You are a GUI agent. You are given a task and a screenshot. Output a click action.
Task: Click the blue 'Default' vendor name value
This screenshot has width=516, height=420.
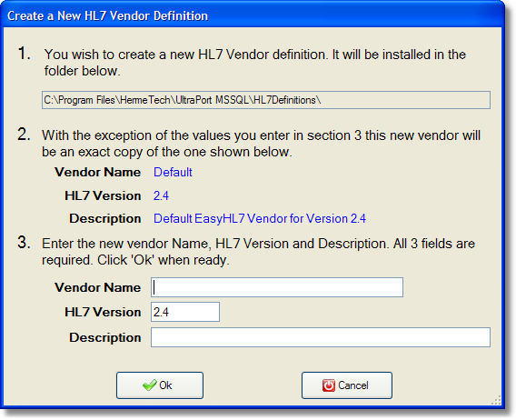[173, 173]
